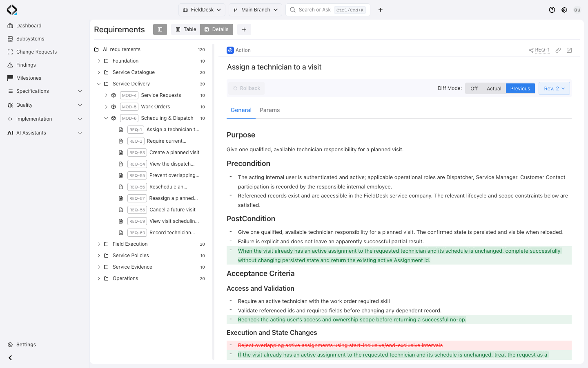Click the All requirements folder icon
This screenshot has height=368, width=588.
pos(96,49)
